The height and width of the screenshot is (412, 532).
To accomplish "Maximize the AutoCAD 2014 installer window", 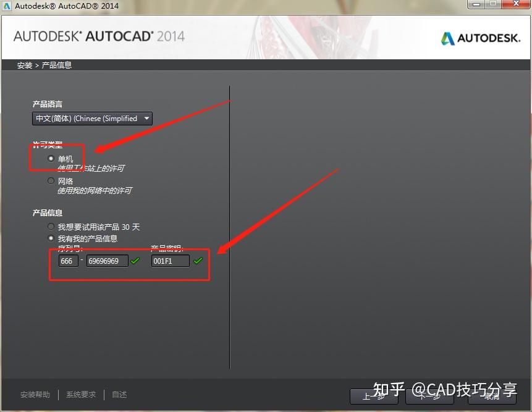I will tap(493, 4).
